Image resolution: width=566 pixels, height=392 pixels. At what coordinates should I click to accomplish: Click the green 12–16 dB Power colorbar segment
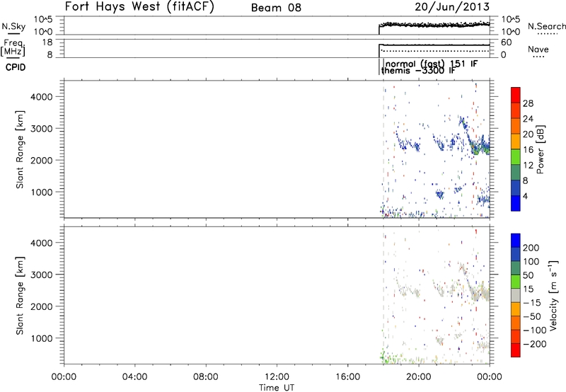(x=516, y=157)
